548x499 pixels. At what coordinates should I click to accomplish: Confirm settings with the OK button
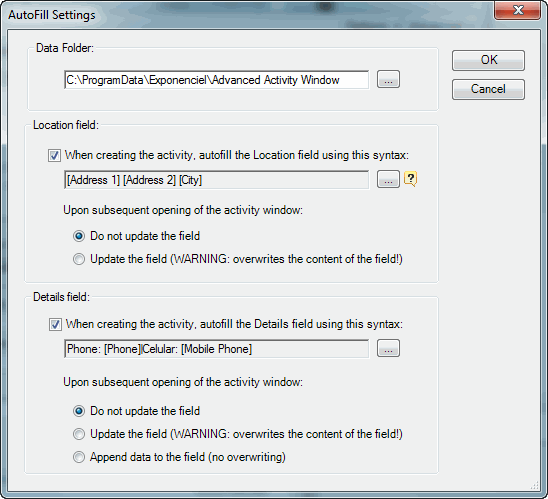point(488,60)
